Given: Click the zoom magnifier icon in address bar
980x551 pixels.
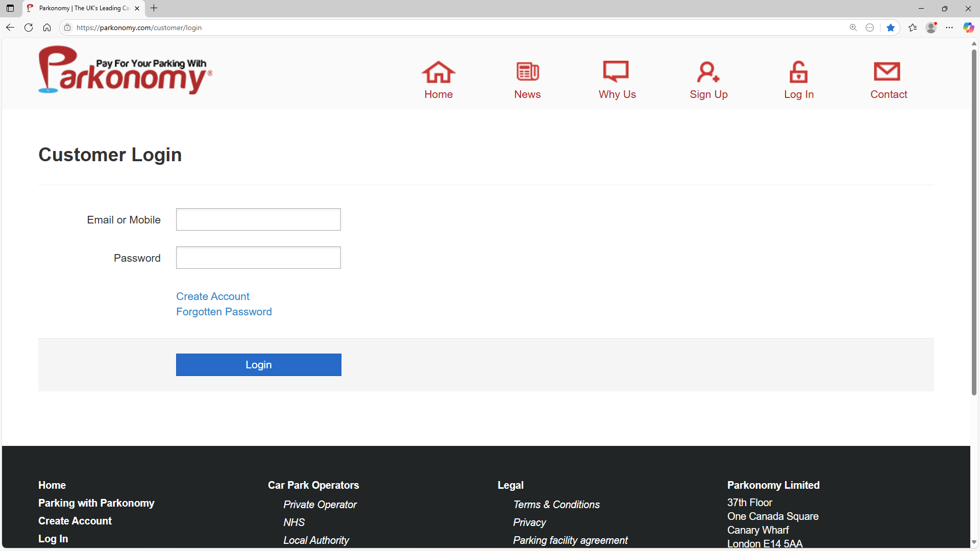Looking at the screenshot, I should (x=853, y=28).
